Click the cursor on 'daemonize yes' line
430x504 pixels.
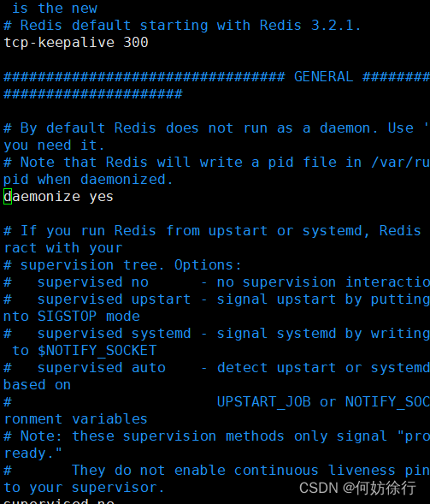[x=8, y=197]
